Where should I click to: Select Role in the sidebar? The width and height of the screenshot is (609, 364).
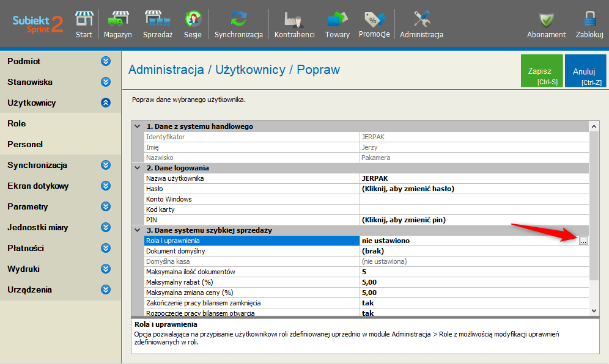[17, 123]
